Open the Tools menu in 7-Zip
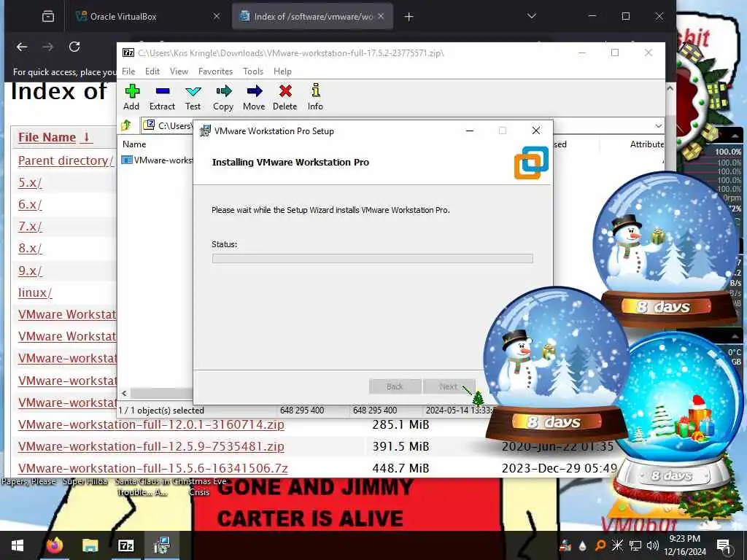 (253, 71)
